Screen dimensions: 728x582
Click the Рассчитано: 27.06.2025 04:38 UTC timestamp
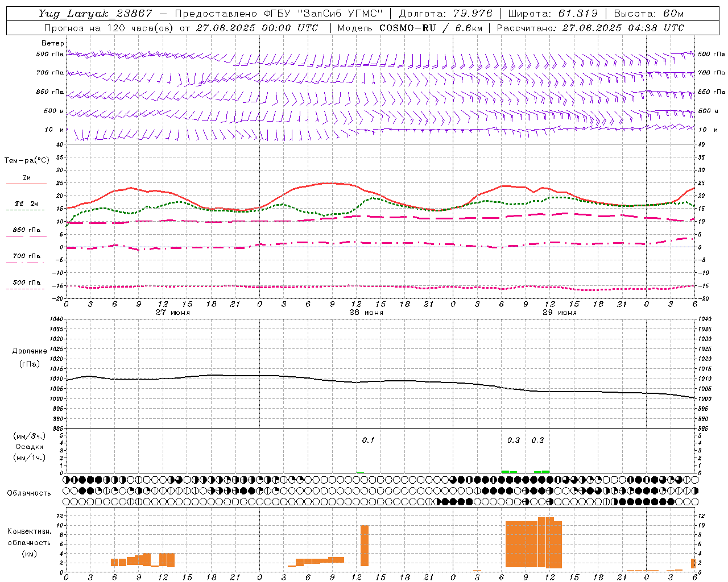pyautogui.click(x=590, y=28)
